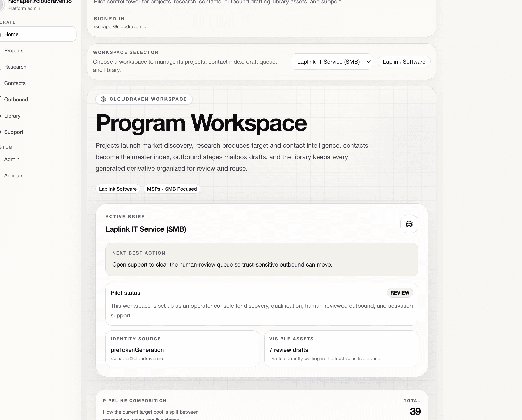The width and height of the screenshot is (522, 420).
Task: Click the Laplink Software button beside the selector
Action: (404, 62)
